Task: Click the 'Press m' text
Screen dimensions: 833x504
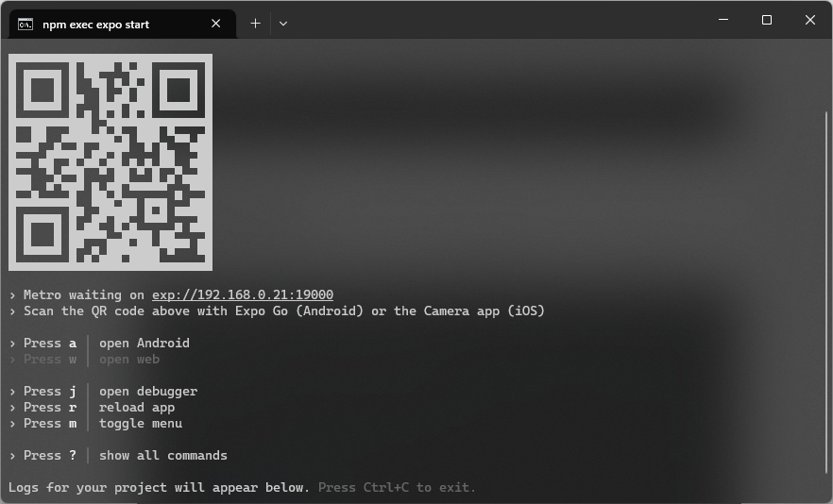Action: pyautogui.click(x=50, y=423)
